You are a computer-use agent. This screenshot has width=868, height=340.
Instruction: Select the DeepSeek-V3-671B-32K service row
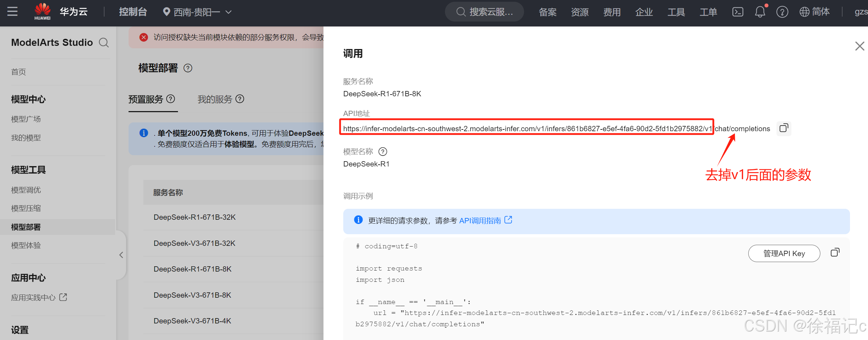click(x=233, y=243)
